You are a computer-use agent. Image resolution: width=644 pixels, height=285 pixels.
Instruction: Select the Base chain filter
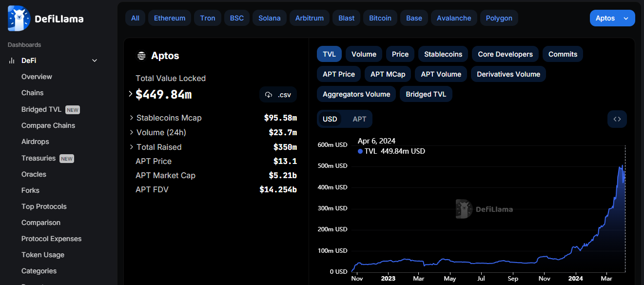point(414,18)
